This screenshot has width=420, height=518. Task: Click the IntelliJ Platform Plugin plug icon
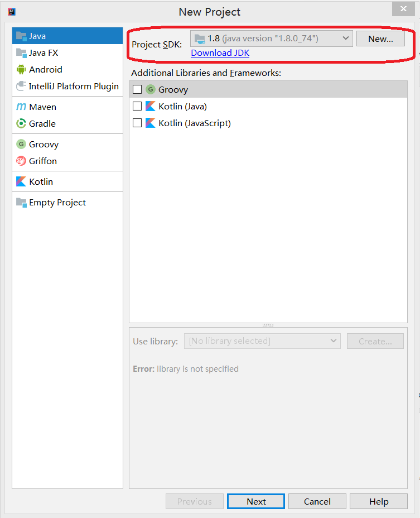click(21, 86)
